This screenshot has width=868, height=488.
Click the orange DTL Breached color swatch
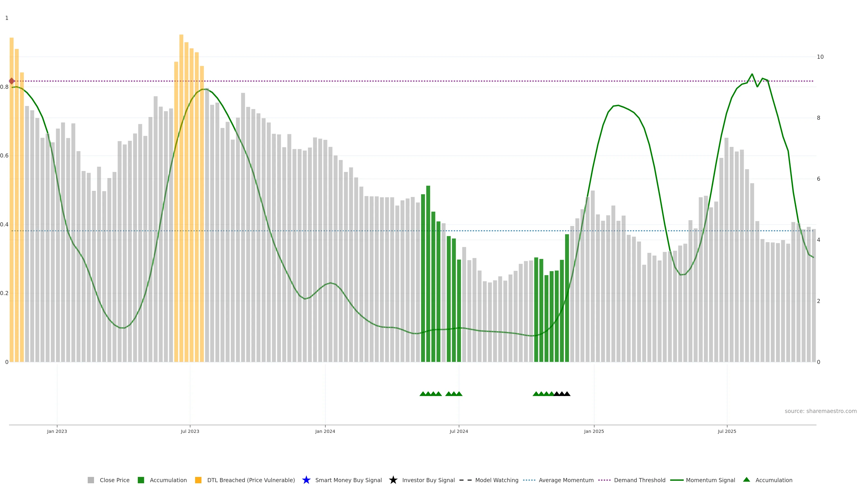click(x=198, y=480)
